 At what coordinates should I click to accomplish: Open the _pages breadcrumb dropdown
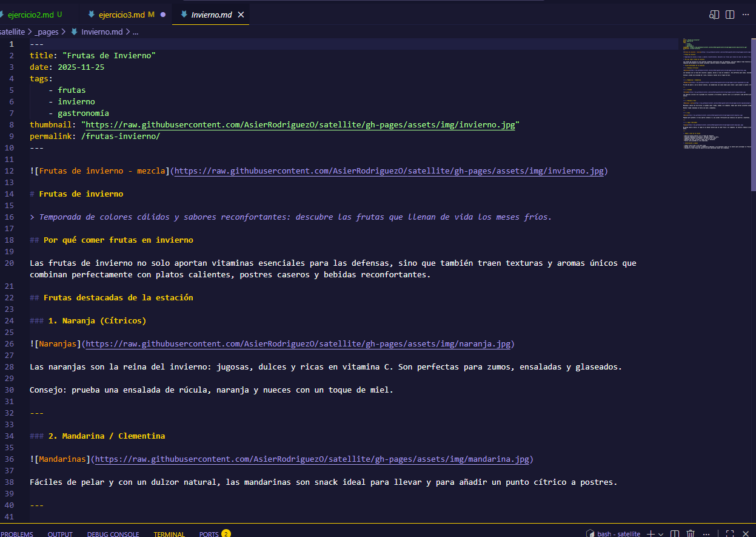47,32
